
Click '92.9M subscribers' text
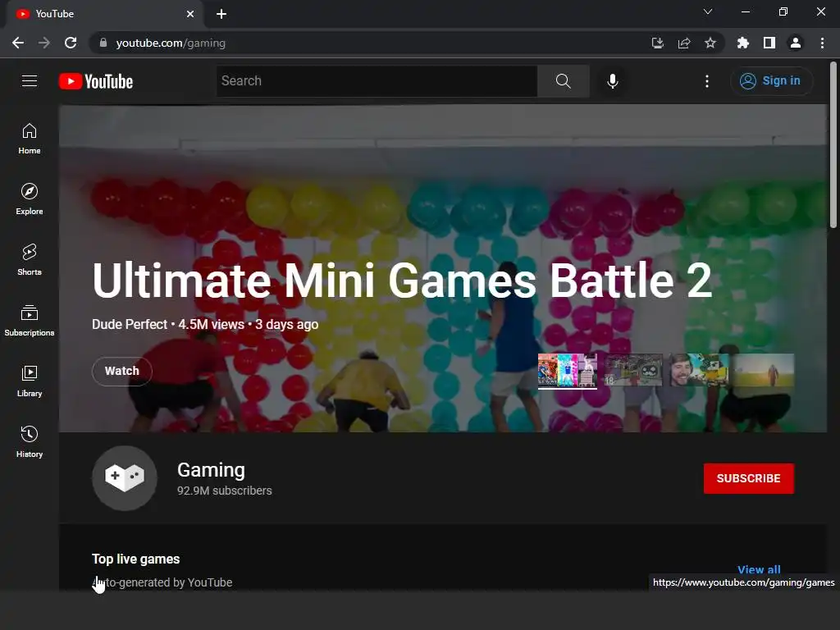(x=225, y=491)
